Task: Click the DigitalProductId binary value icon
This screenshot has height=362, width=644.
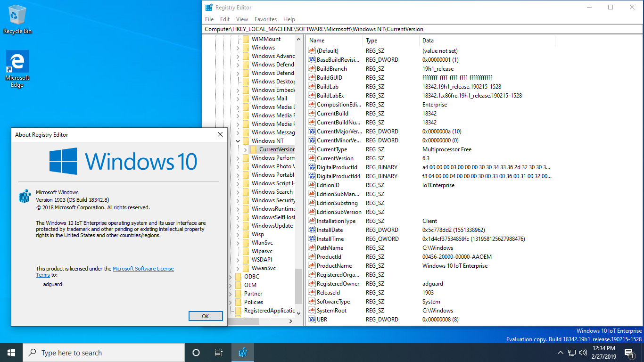Action: (312, 167)
